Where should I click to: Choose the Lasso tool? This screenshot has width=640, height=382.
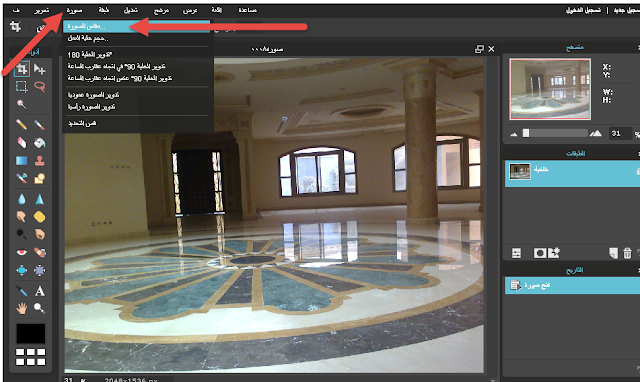tap(40, 87)
